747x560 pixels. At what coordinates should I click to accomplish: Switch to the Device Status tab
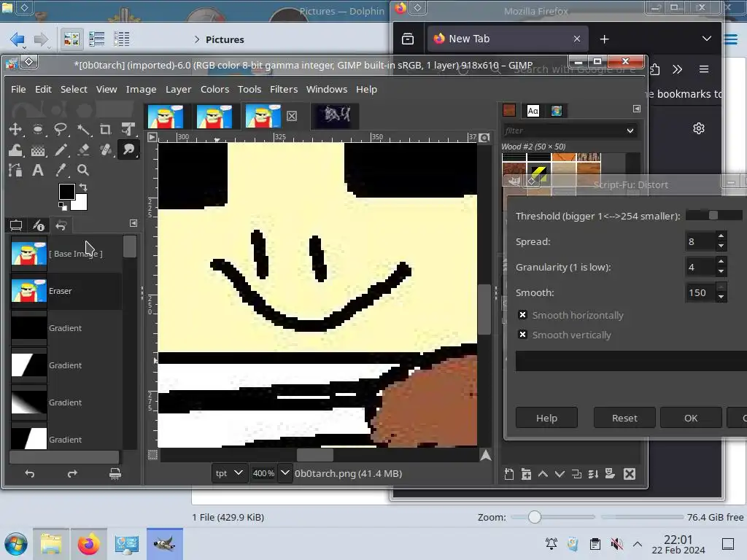coord(39,225)
